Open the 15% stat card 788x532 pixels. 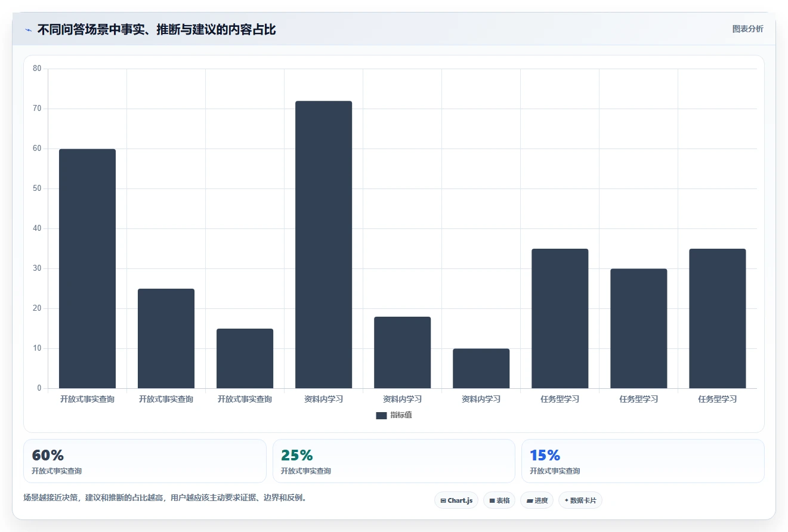click(x=643, y=461)
